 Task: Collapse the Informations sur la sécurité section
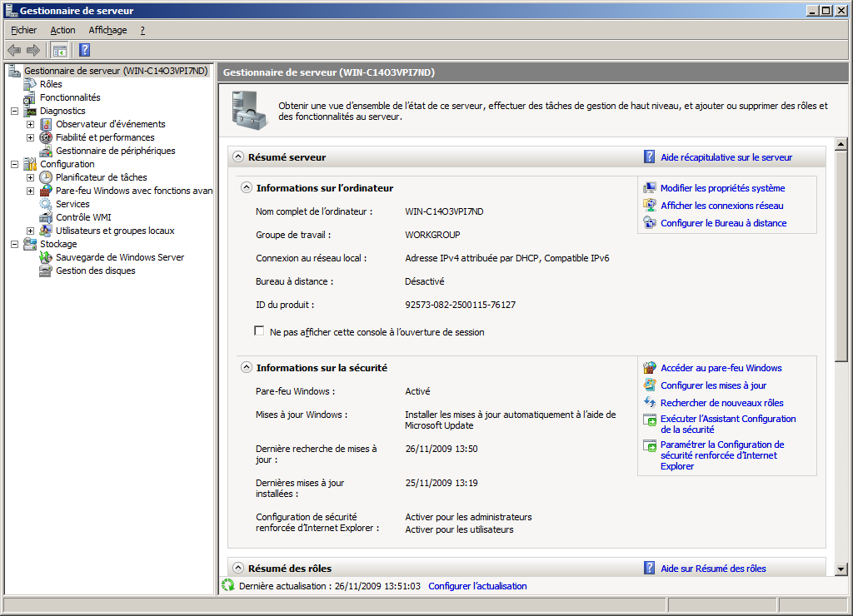pyautogui.click(x=247, y=367)
